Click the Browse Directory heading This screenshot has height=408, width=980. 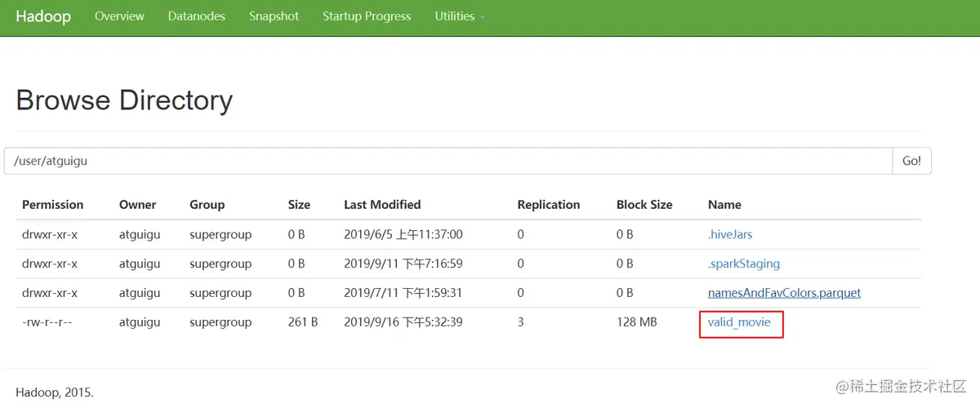point(124,100)
